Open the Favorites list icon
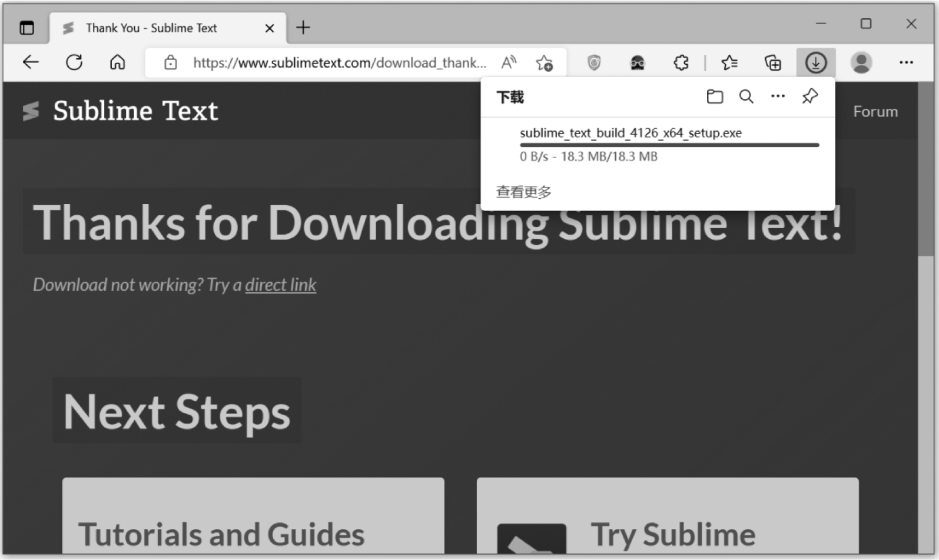The height and width of the screenshot is (560, 939). [x=729, y=63]
